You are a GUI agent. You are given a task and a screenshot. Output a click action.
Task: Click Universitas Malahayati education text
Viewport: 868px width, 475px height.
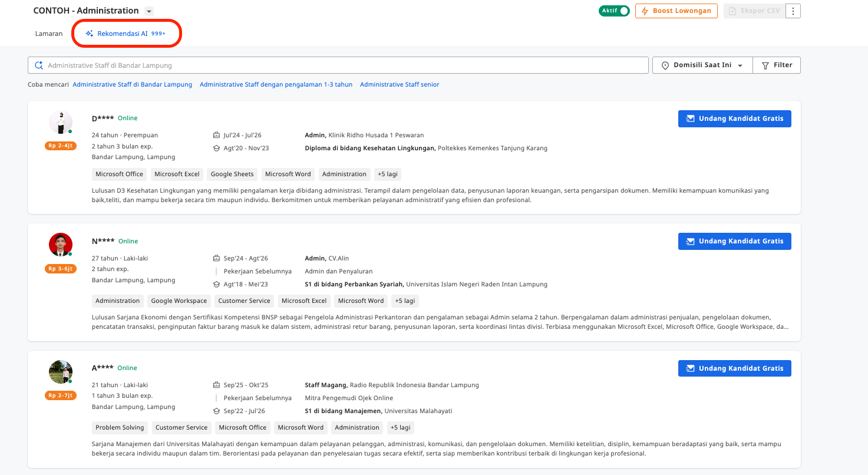coord(418,411)
